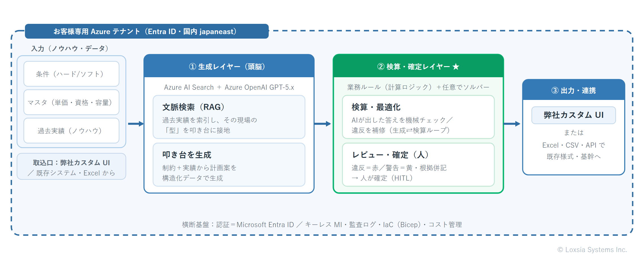Select the 入力（ノウハウ・データ） heading
The height and width of the screenshot is (268, 644).
70,49
